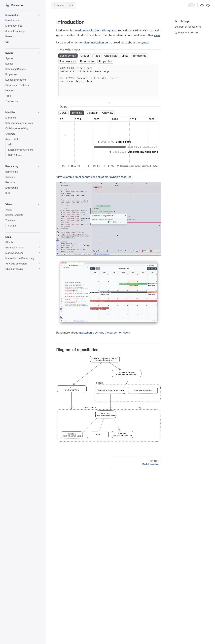
Task: Collapse the Introduction sidebar section
Action: click(39, 15)
